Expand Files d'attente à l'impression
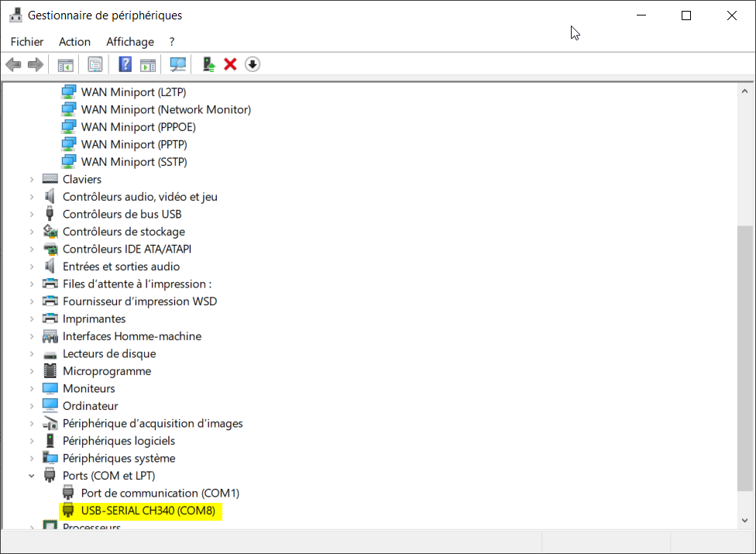The image size is (756, 554). pyautogui.click(x=32, y=284)
